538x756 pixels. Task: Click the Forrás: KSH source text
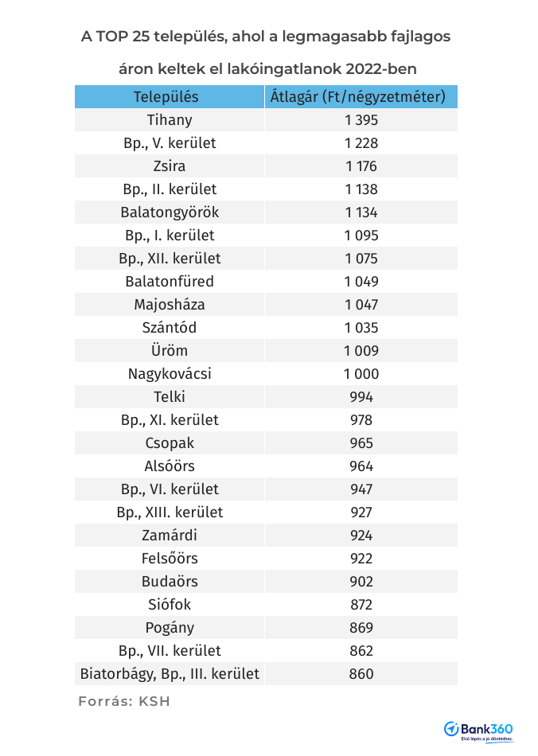(x=123, y=702)
